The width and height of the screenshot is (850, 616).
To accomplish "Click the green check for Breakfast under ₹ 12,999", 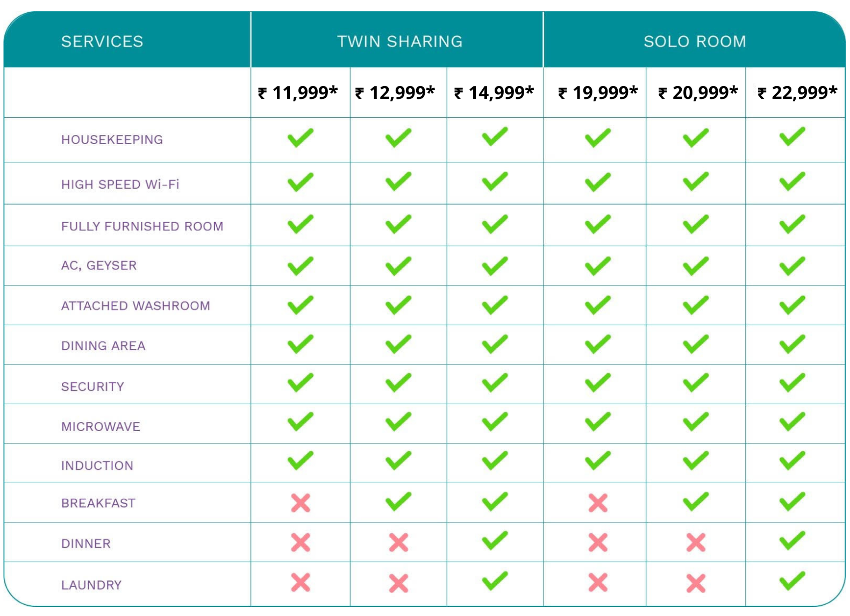I will (x=398, y=502).
